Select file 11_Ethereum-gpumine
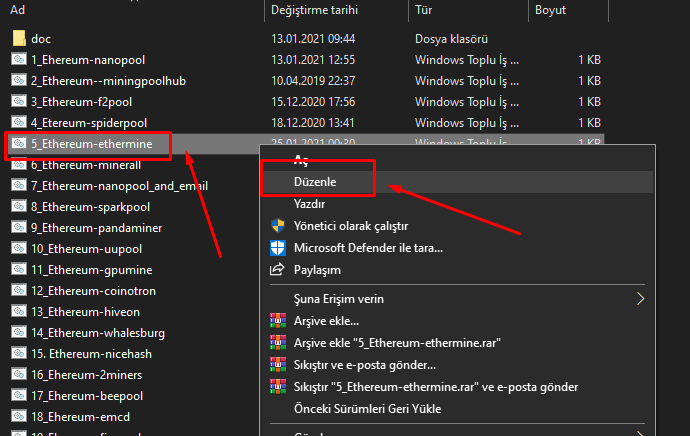The width and height of the screenshot is (690, 436). tap(92, 270)
